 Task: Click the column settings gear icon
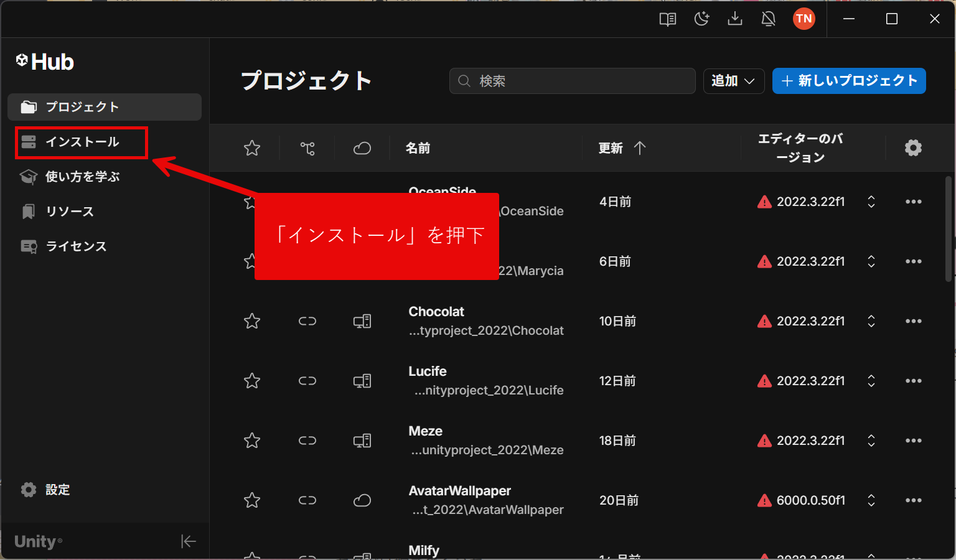point(913,148)
